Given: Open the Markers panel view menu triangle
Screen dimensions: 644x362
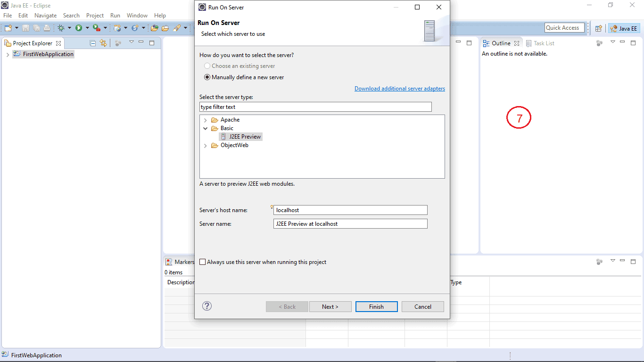Looking at the screenshot, I should pos(613,261).
